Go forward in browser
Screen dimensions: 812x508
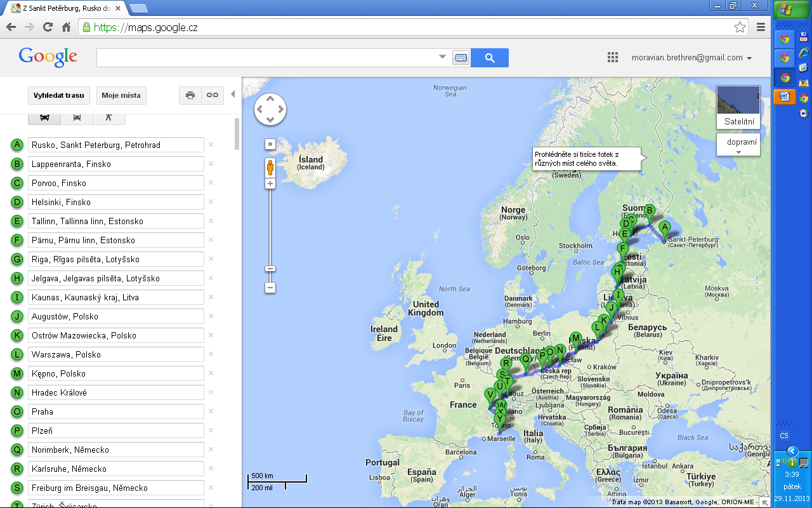click(x=29, y=27)
